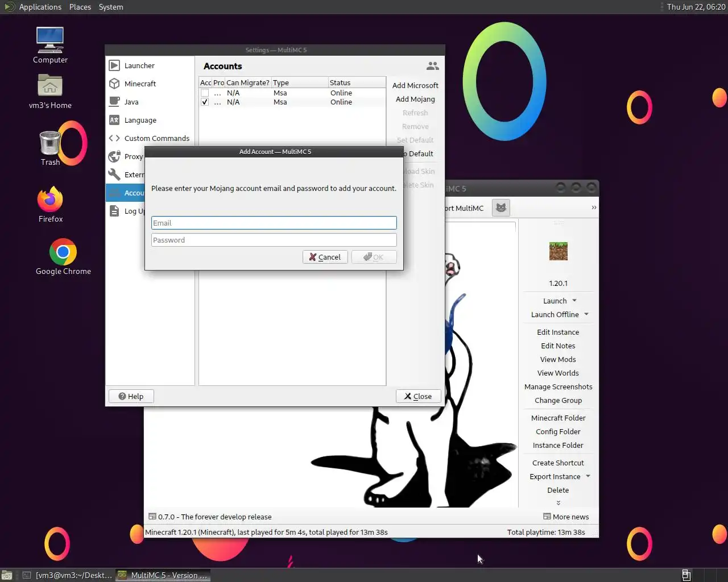
Task: Open Manage Screenshots
Action: [x=559, y=386]
